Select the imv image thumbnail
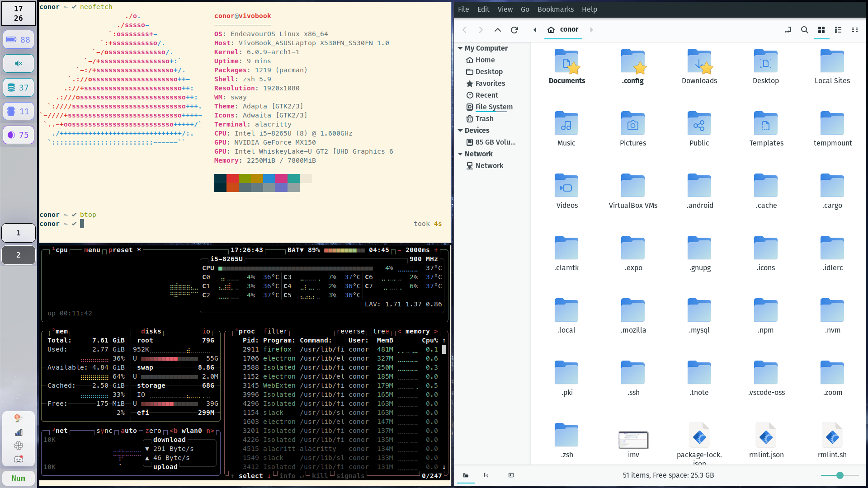 (633, 440)
